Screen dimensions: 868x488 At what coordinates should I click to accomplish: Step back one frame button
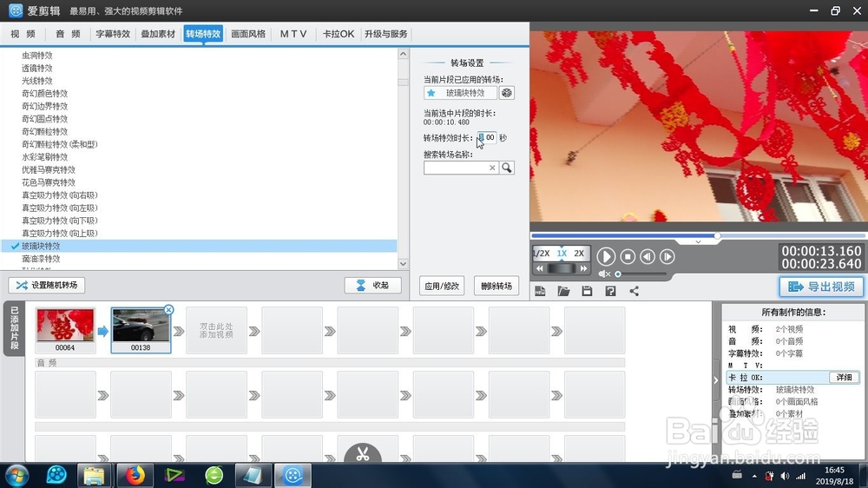coord(648,256)
